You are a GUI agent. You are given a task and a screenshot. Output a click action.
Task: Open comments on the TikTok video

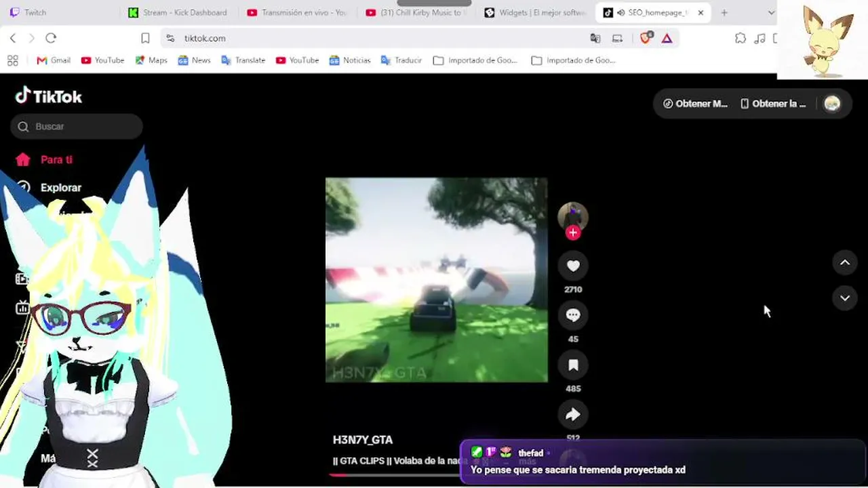pos(573,315)
